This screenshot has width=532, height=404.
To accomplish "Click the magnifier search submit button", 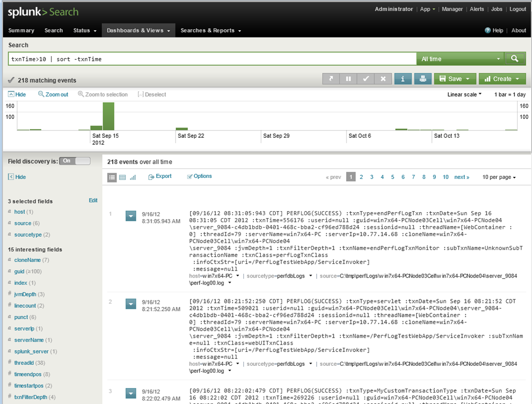I will tap(515, 58).
